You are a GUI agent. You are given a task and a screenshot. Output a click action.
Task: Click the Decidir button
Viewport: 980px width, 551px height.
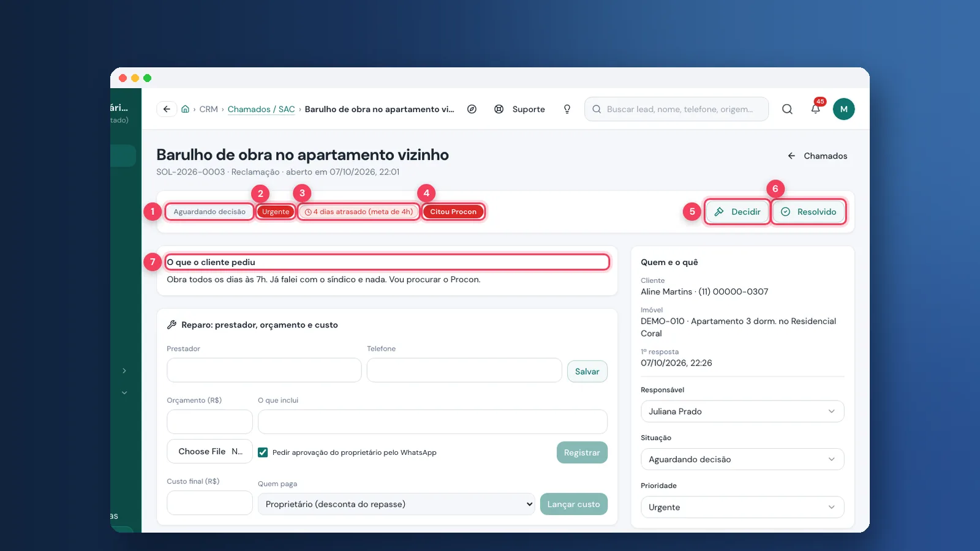coord(737,212)
